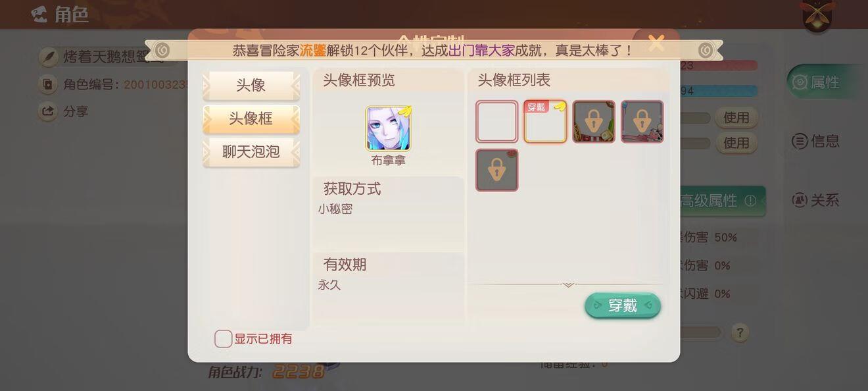Click the third locked avatar frame

pos(594,122)
